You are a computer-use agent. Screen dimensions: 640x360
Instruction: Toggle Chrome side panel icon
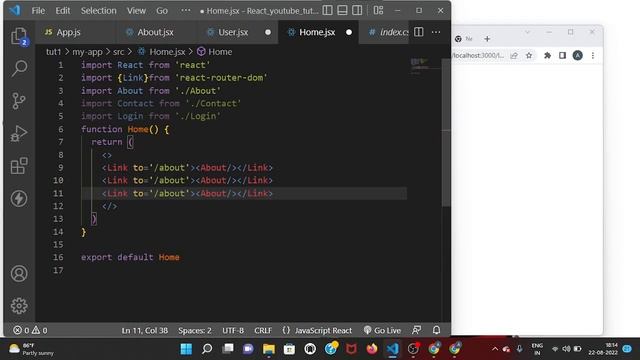point(562,56)
